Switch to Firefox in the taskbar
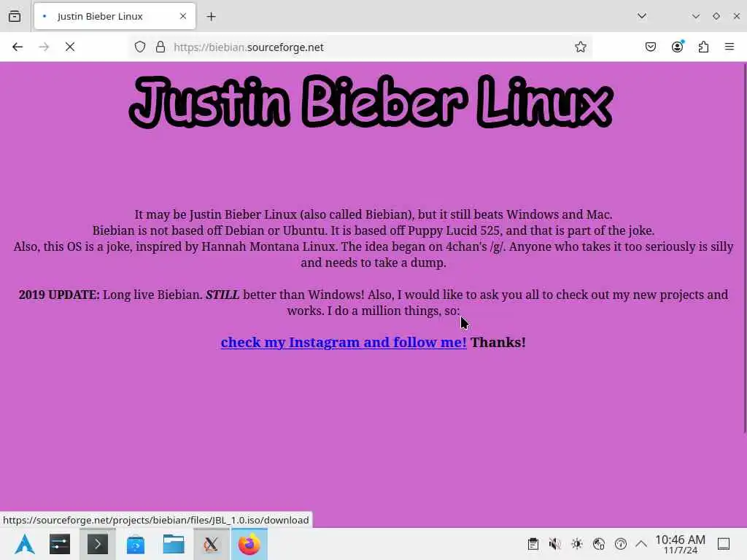 [x=249, y=544]
